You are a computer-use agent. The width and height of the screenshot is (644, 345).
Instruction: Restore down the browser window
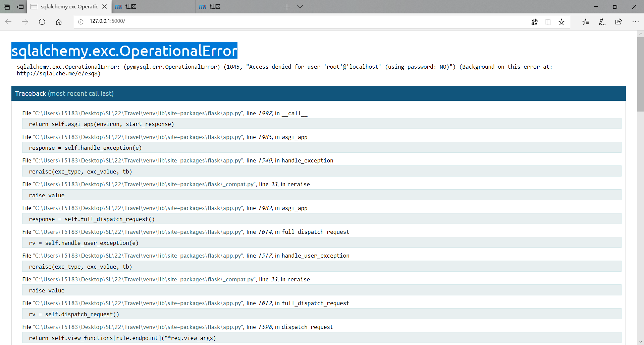[x=615, y=7]
